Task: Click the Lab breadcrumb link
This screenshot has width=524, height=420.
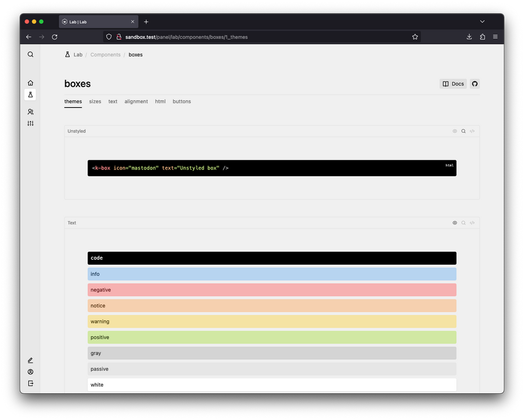Action: point(78,55)
